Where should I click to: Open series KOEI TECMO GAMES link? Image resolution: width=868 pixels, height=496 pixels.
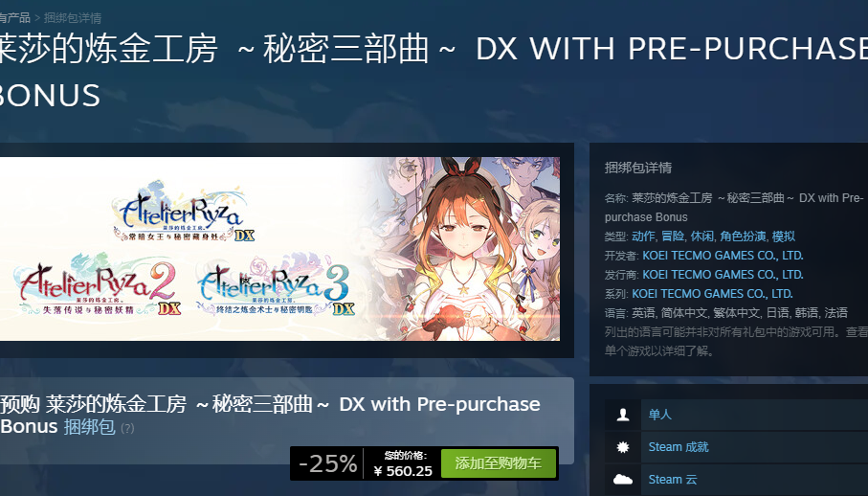(712, 293)
